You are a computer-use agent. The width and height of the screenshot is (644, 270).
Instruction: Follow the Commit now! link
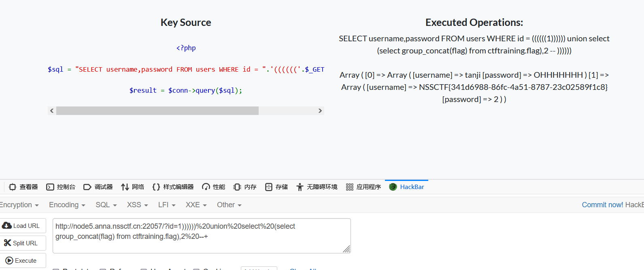[x=602, y=205]
